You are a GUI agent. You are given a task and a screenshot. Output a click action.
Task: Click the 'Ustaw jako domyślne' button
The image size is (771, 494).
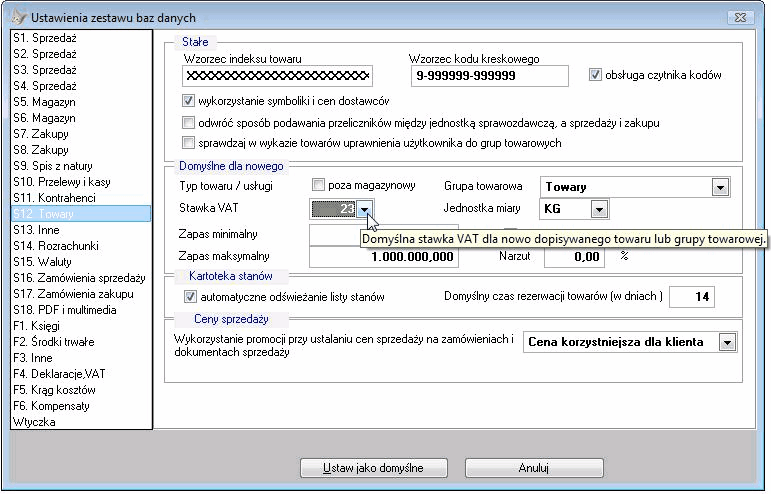pos(374,468)
